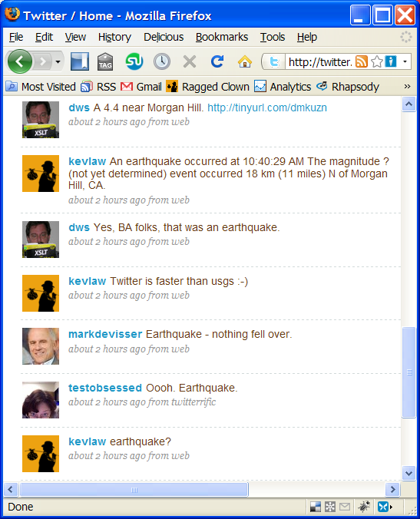Open the History menu
This screenshot has width=420, height=519.
pyautogui.click(x=114, y=37)
